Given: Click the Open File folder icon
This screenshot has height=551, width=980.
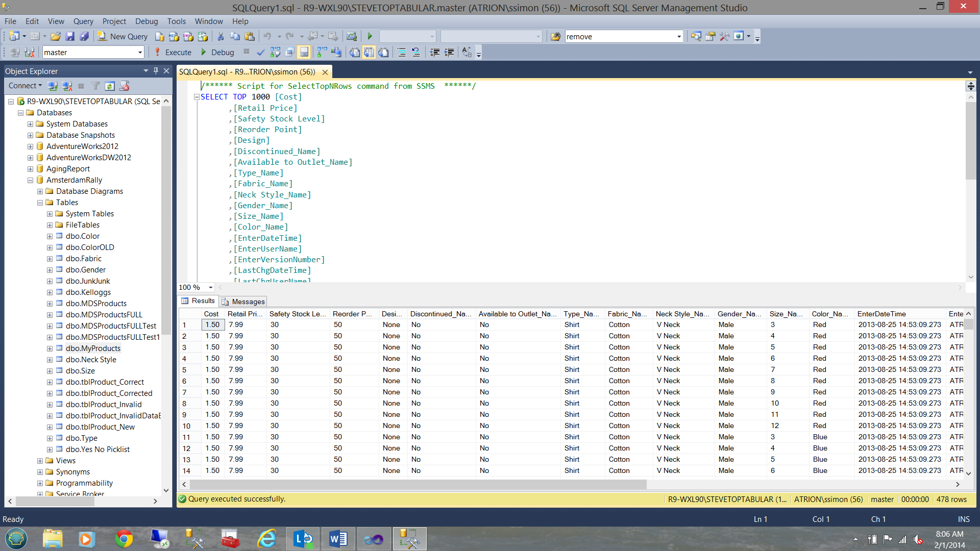Looking at the screenshot, I should click(x=56, y=36).
